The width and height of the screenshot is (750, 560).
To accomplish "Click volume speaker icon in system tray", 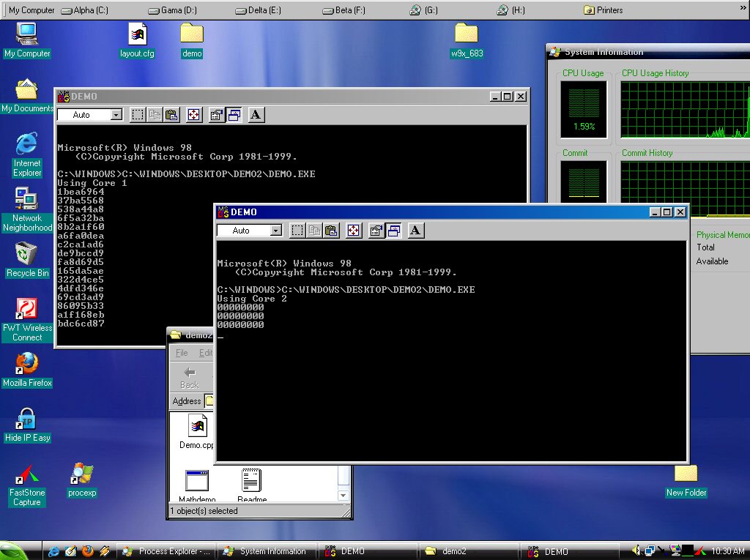I will pos(636,551).
